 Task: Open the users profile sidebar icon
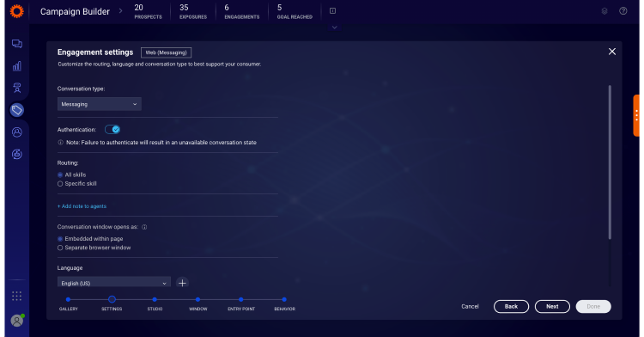pos(17,132)
